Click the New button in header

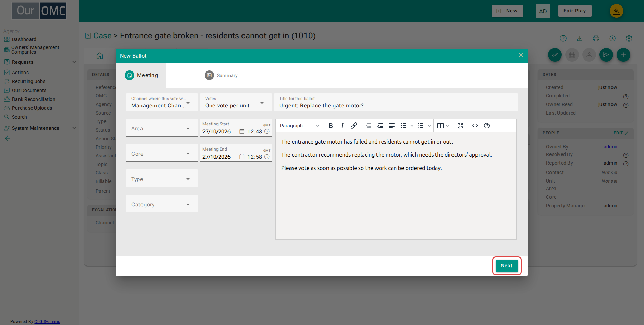[507, 11]
